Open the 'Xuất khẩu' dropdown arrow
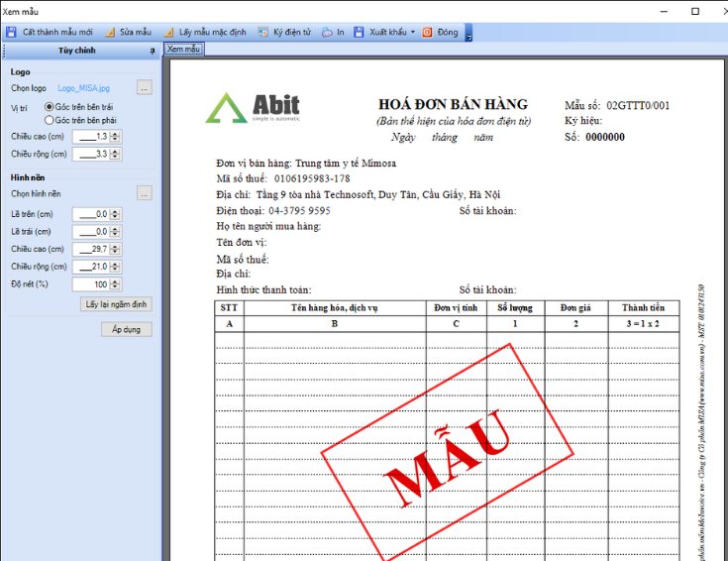Screen dimensions: 728x561 click(x=413, y=33)
